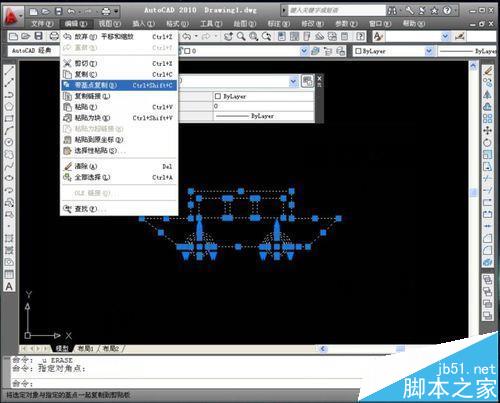Click the Favorites star icon in title bar
The width and height of the screenshot is (500, 403).
pyautogui.click(x=435, y=11)
